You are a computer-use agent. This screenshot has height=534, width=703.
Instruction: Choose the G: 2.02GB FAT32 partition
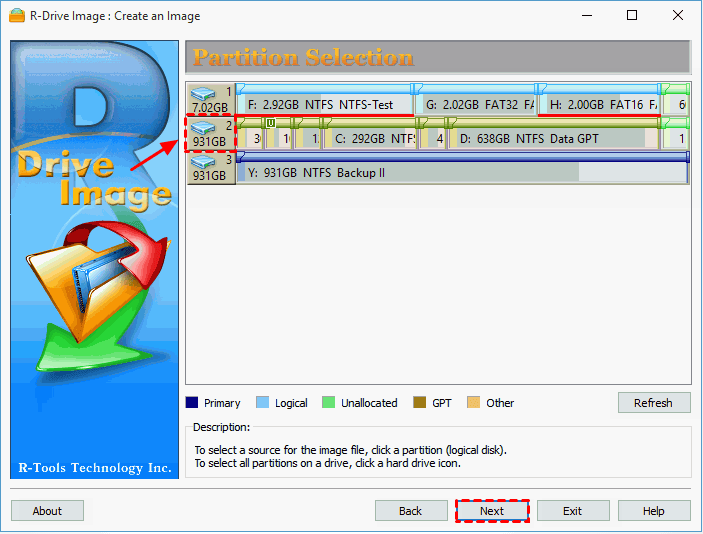click(477, 104)
